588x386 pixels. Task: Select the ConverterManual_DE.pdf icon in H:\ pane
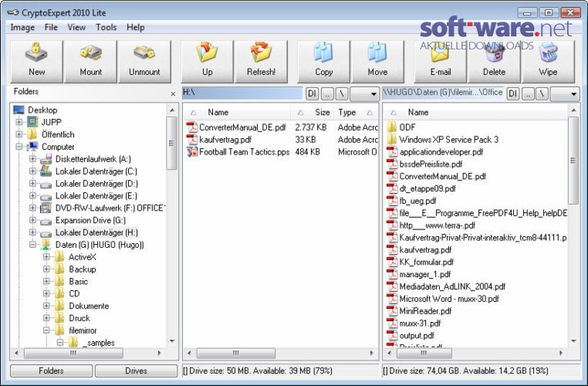[192, 127]
